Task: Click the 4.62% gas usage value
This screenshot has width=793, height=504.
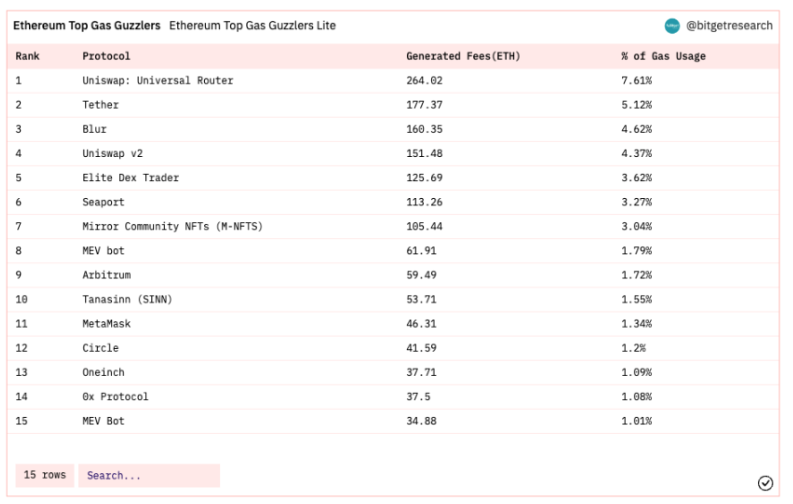Action: tap(637, 129)
